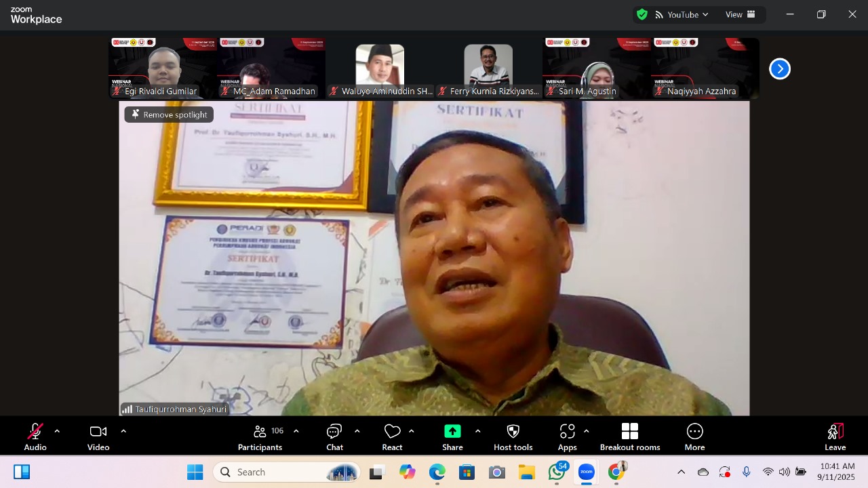Expand audio options arrow beside Audio
This screenshot has width=868, height=488.
[57, 431]
